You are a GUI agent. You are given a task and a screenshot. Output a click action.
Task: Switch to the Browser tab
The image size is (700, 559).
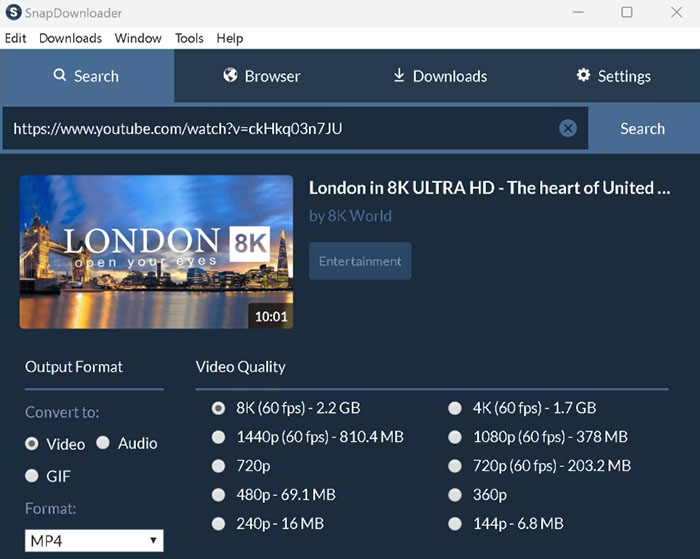coord(262,76)
